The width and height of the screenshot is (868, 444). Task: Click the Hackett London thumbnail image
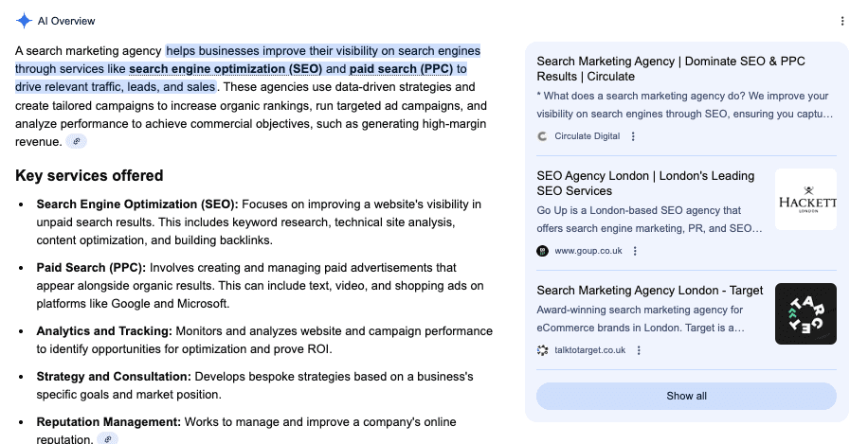click(x=805, y=200)
